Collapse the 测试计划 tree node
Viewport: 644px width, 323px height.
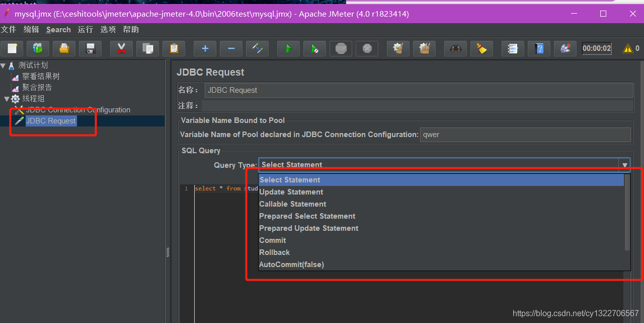3,66
